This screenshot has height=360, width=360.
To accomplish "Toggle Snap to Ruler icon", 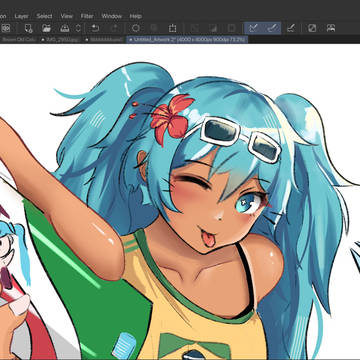I will [x=253, y=28].
